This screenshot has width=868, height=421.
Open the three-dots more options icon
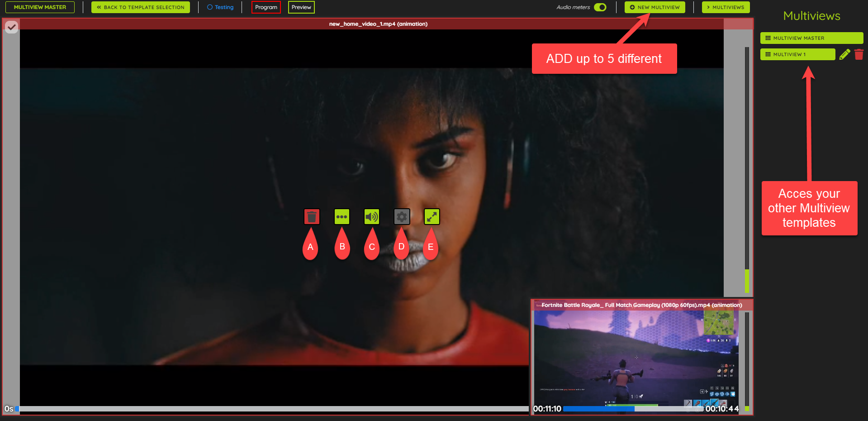(x=342, y=217)
